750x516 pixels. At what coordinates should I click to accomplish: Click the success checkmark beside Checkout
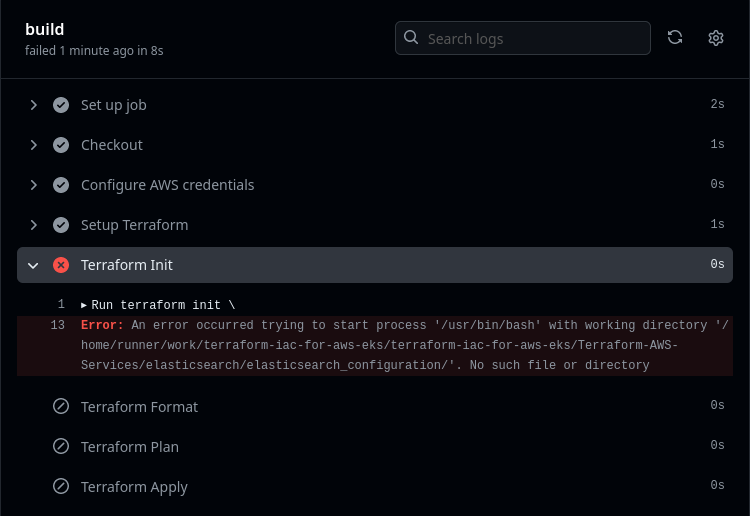[61, 145]
